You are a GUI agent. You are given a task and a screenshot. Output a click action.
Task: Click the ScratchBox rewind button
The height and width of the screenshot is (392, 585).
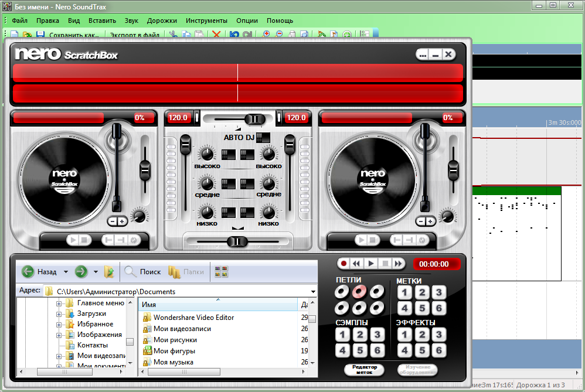[356, 264]
